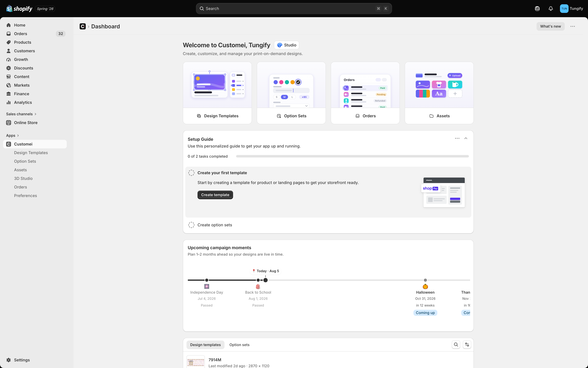The width and height of the screenshot is (588, 368).
Task: Expand the Sales channels section
Action: 21,114
